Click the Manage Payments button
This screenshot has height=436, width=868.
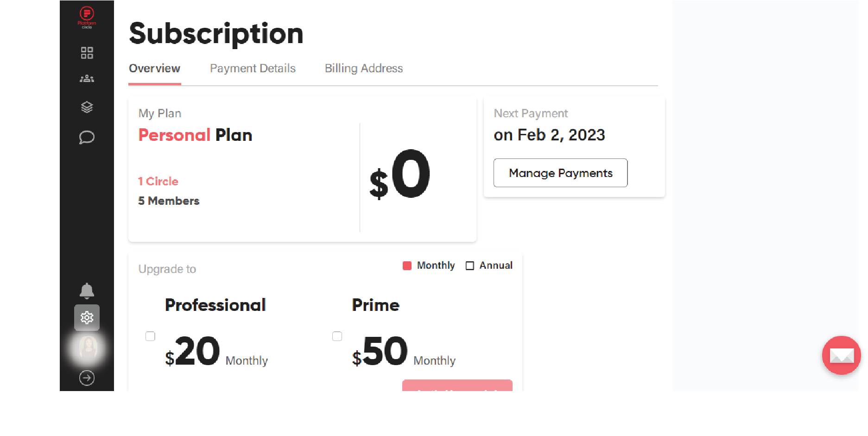pos(560,173)
